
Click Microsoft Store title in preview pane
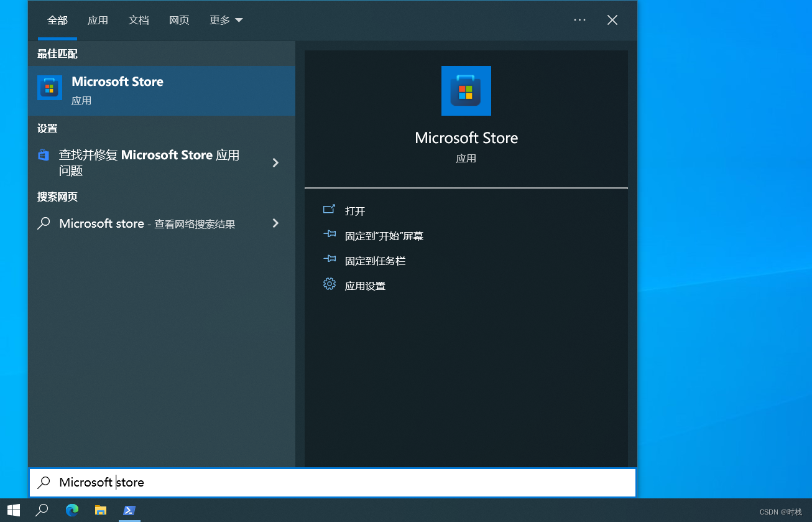tap(466, 138)
